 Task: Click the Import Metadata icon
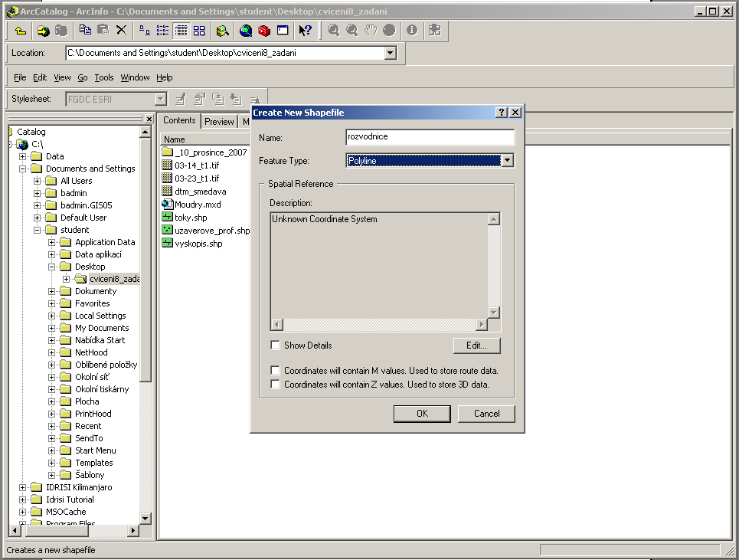point(236,99)
